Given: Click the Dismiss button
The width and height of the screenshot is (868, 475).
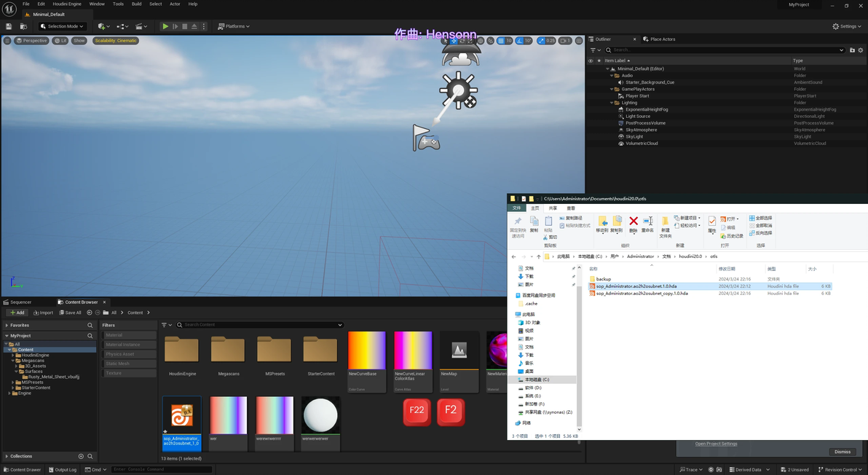Looking at the screenshot, I should (x=842, y=452).
